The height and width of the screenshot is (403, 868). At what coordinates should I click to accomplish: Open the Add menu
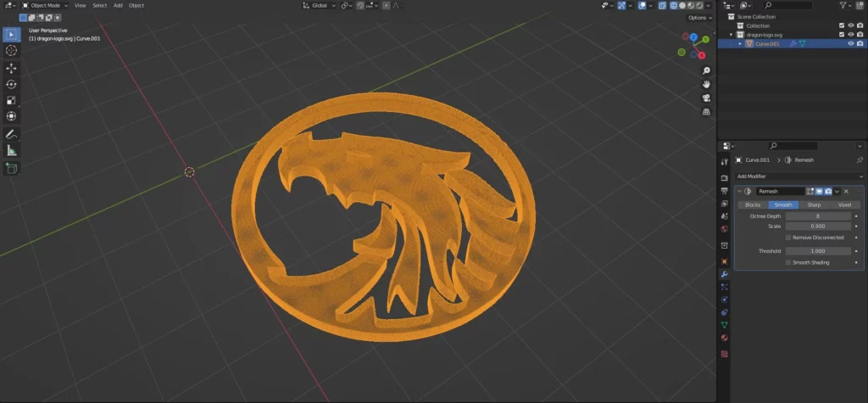(118, 6)
